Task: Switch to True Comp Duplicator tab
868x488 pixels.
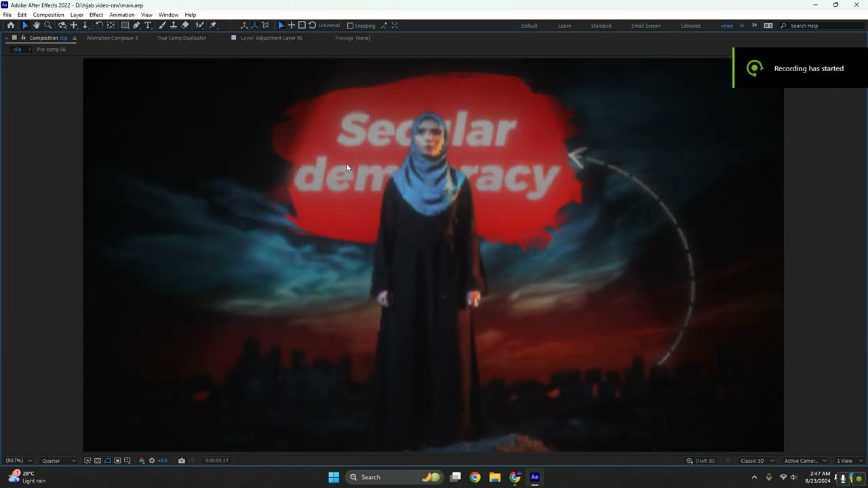Action: click(182, 38)
